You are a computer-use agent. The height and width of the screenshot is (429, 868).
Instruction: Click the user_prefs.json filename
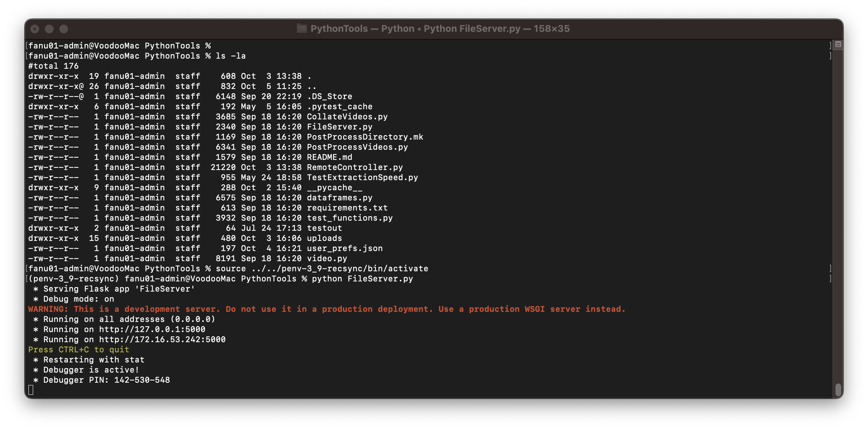345,249
